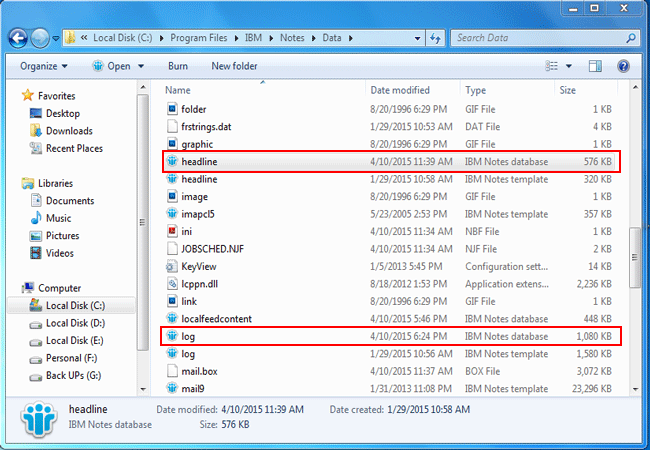Select log IBM Notes database icon
650x450 pixels.
172,336
